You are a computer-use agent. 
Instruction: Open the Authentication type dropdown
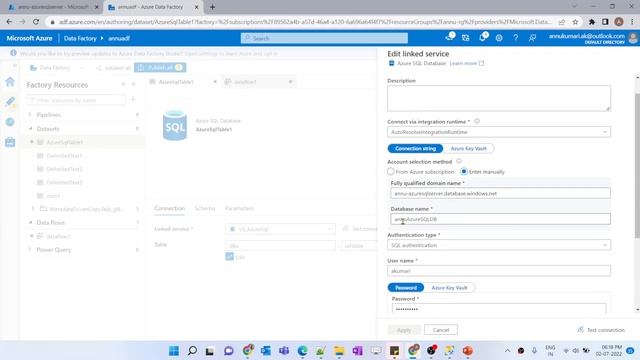499,245
